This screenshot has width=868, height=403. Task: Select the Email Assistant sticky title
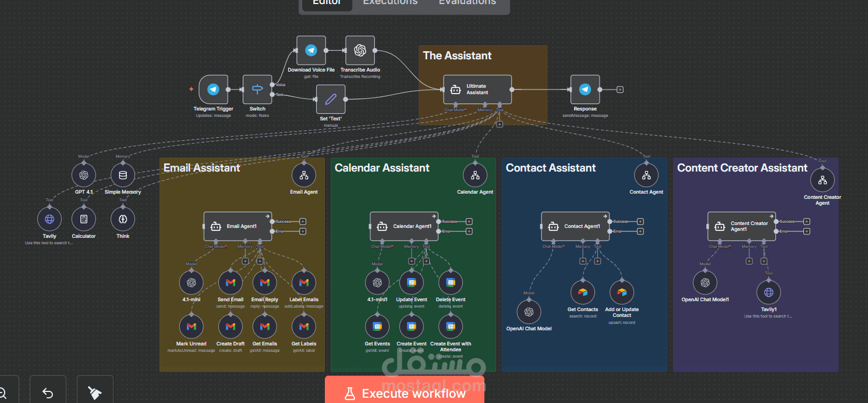pyautogui.click(x=201, y=168)
